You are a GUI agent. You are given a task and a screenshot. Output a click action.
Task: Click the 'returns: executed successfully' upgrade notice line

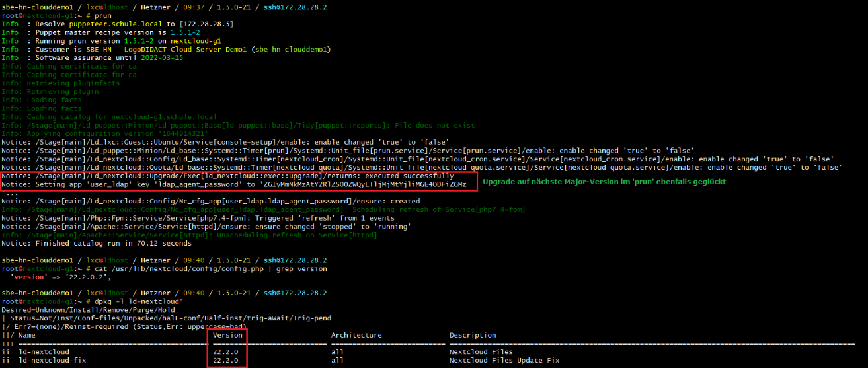tap(227, 176)
